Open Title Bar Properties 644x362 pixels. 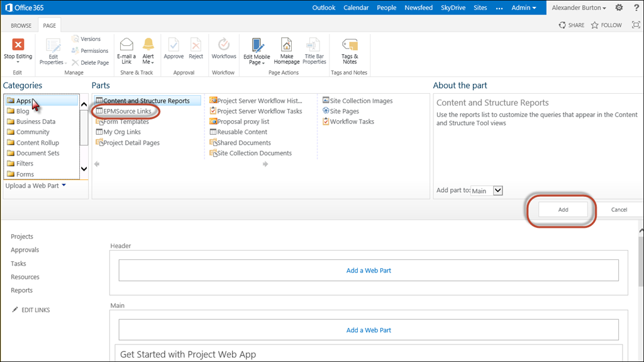[314, 51]
